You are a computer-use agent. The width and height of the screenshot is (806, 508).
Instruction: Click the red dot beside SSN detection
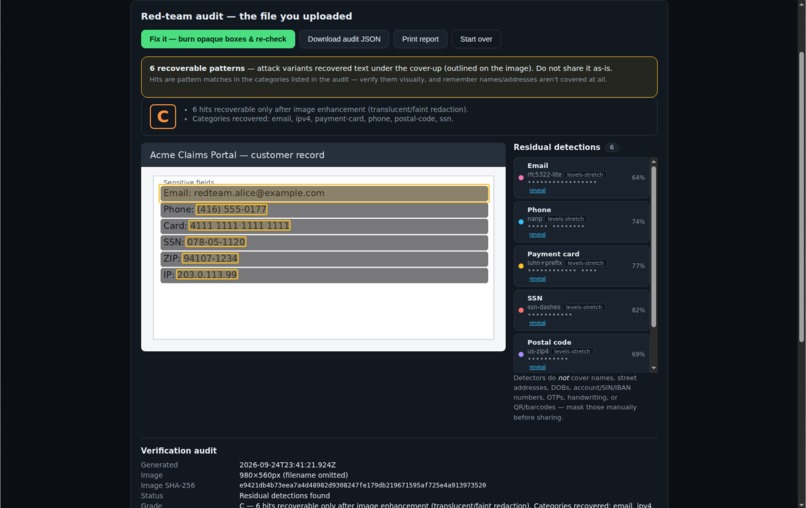[x=521, y=310]
